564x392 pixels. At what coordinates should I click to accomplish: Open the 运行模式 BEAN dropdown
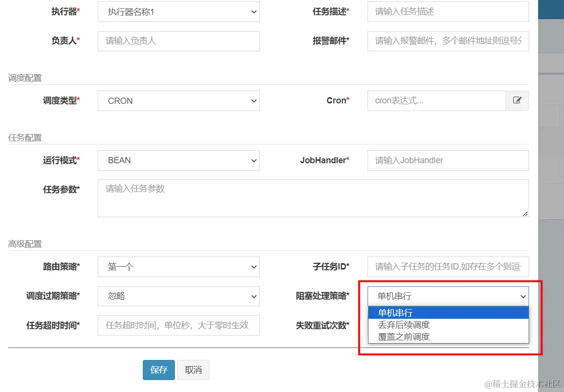click(x=178, y=160)
